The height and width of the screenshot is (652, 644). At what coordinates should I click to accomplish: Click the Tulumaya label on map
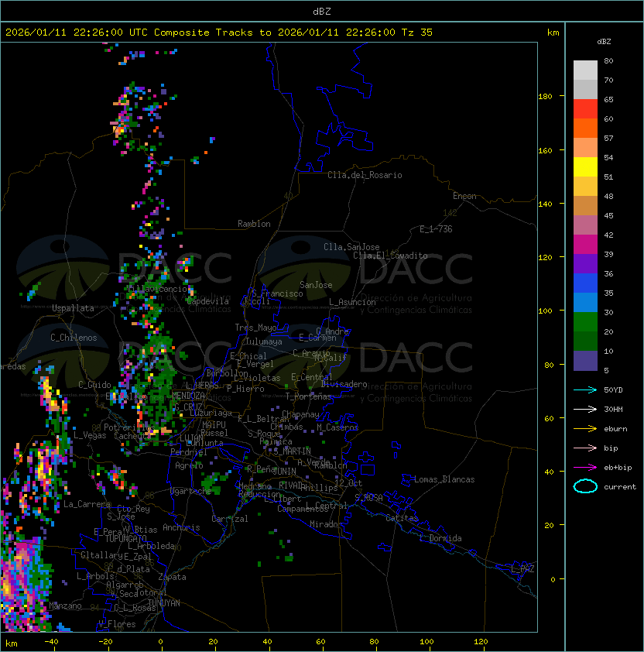(264, 341)
